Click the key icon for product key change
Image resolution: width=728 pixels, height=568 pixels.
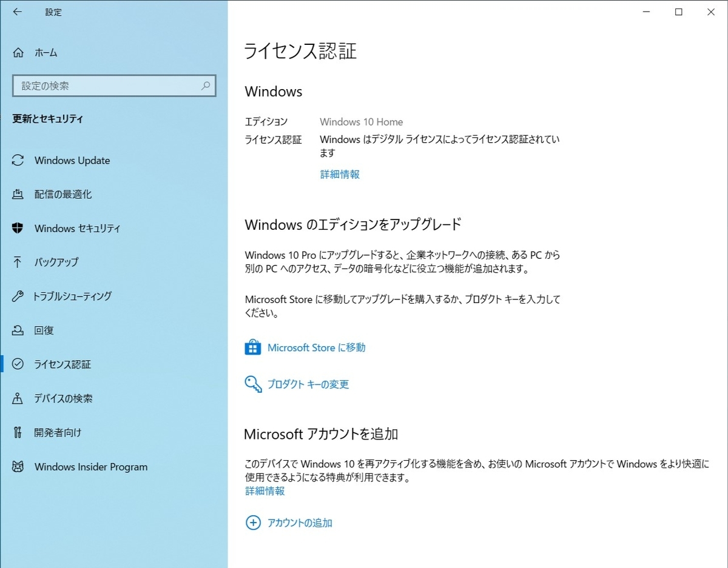[x=253, y=384]
